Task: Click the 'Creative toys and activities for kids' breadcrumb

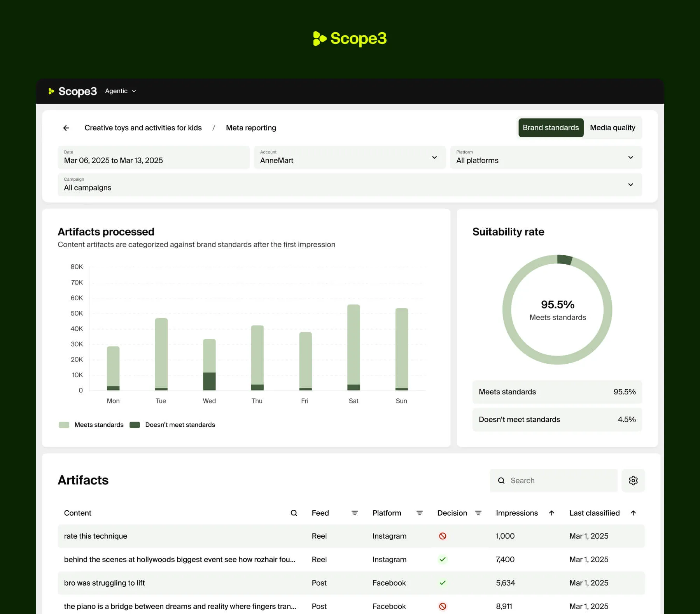Action: (143, 127)
